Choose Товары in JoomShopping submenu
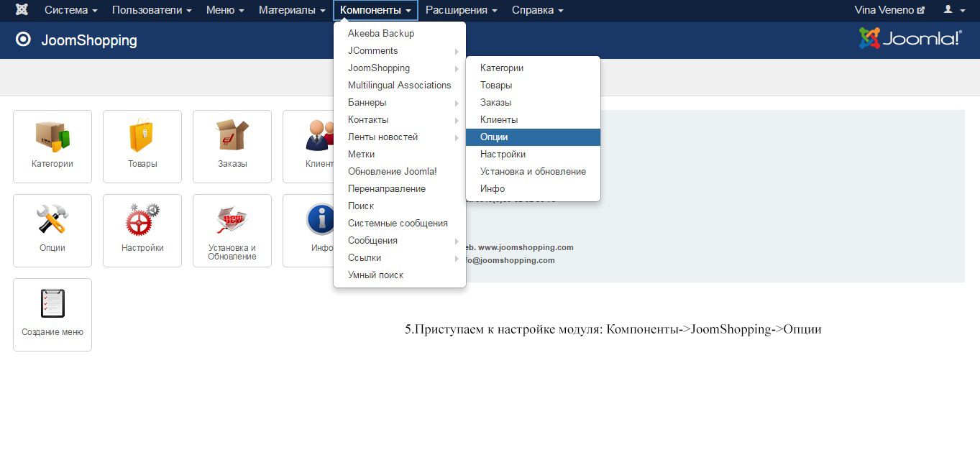Screen dimensions: 980x455 533,86
